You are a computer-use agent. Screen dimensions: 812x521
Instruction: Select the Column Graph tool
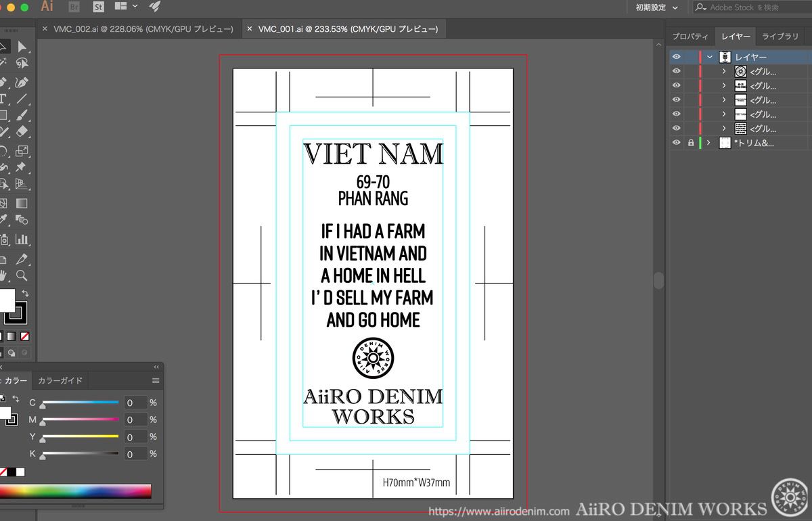pyautogui.click(x=22, y=239)
